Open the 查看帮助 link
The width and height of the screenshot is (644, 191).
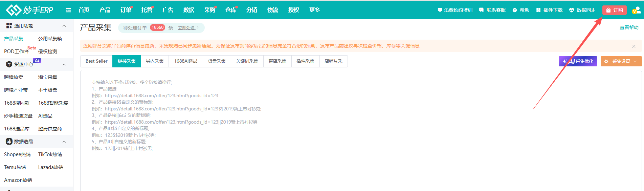coord(629,27)
